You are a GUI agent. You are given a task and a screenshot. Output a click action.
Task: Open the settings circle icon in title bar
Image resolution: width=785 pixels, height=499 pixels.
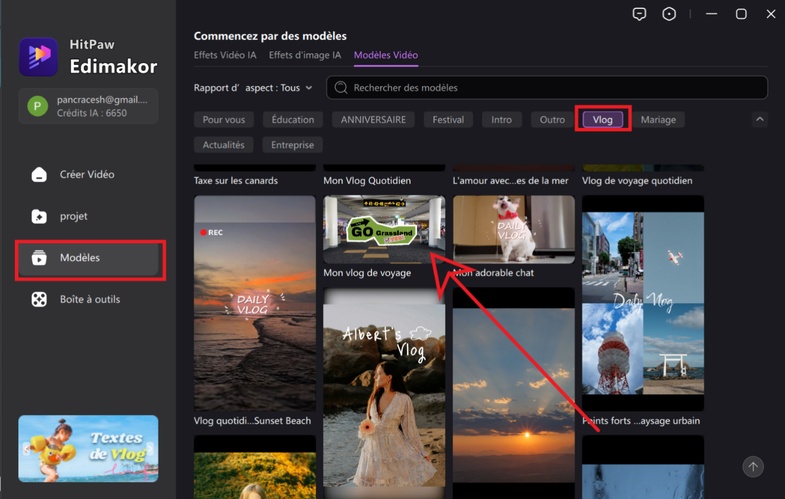[669, 14]
